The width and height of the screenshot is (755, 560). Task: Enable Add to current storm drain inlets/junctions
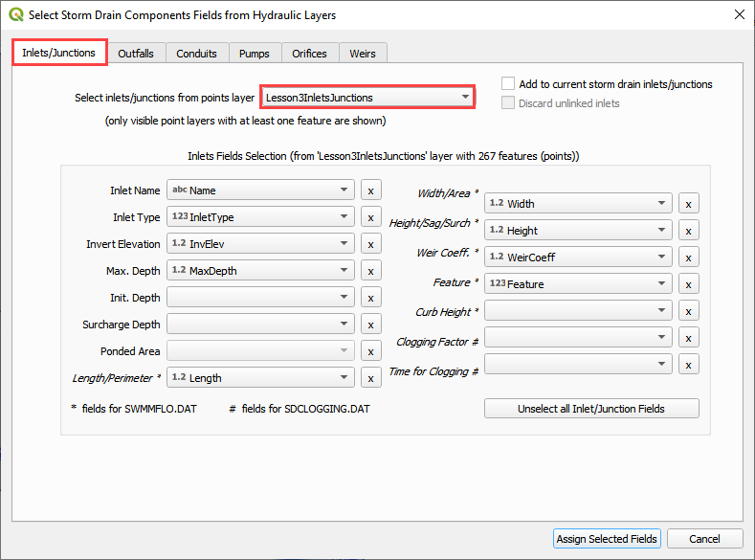point(509,84)
